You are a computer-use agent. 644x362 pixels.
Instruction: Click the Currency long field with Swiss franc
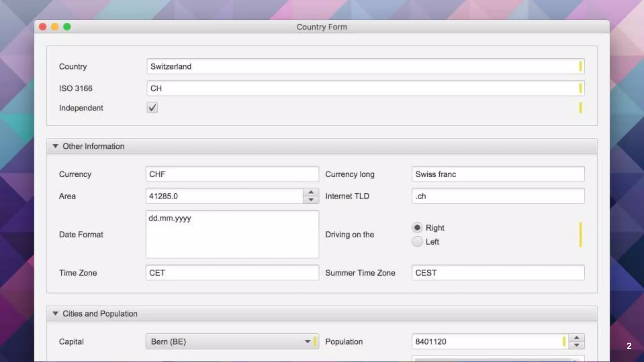[x=497, y=174]
